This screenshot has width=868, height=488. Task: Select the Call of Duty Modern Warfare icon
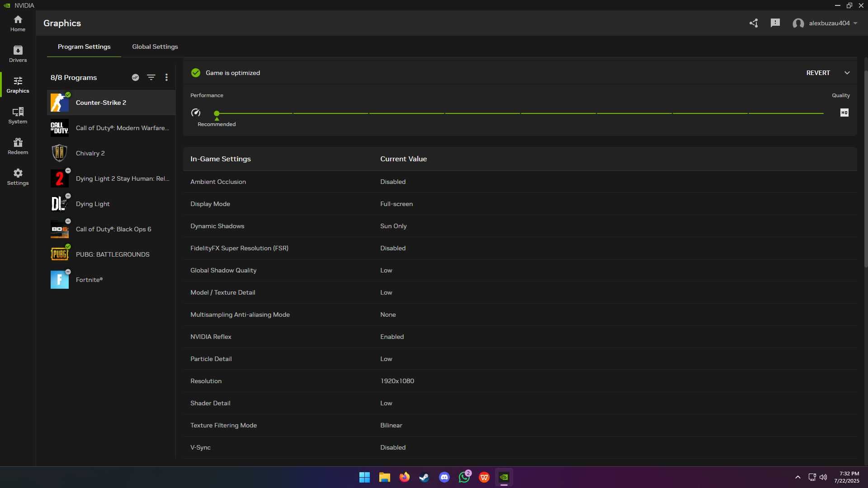[x=60, y=128]
